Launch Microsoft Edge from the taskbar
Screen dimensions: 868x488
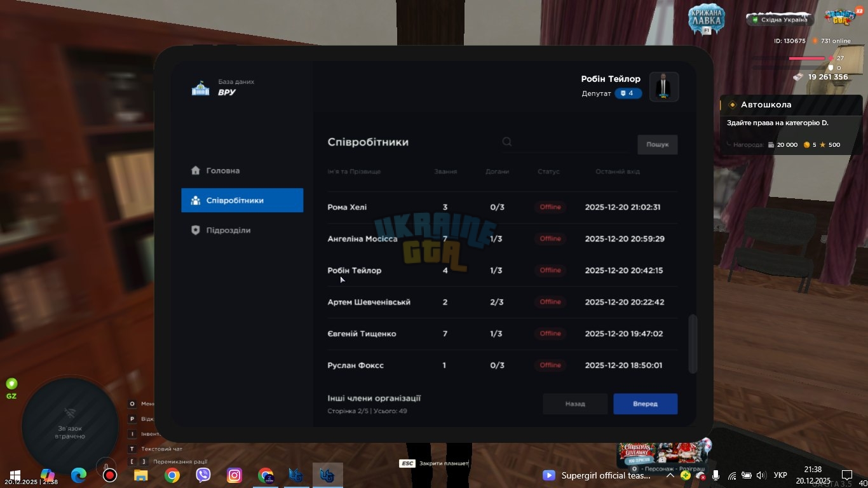78,475
